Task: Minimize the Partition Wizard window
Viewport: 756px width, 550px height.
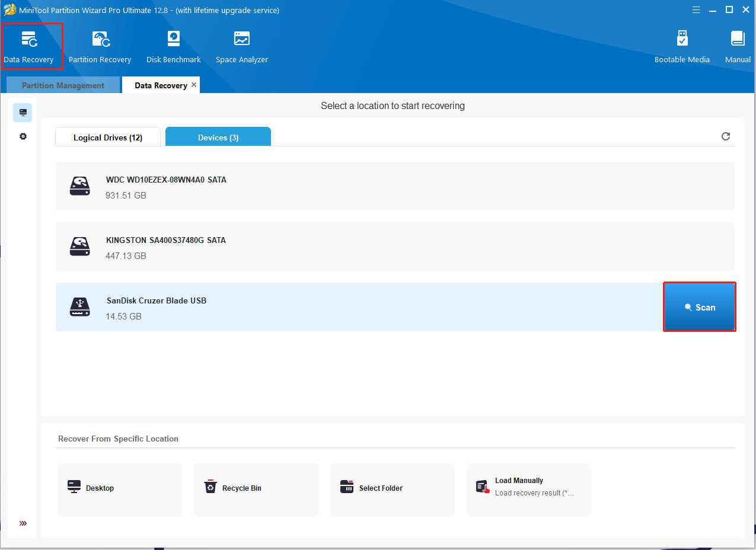Action: (x=712, y=9)
